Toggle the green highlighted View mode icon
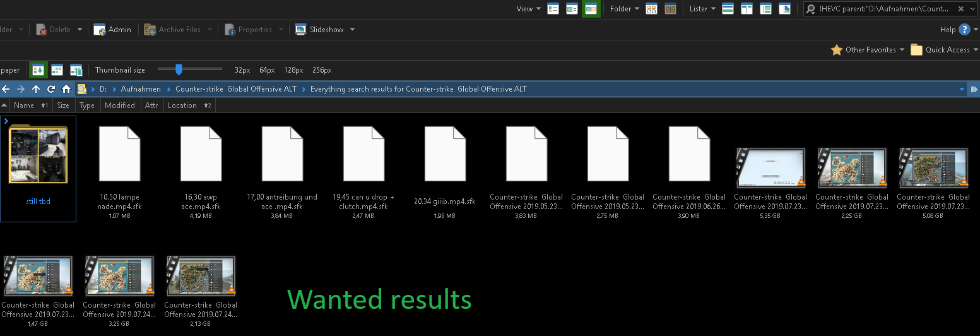 tap(591, 9)
